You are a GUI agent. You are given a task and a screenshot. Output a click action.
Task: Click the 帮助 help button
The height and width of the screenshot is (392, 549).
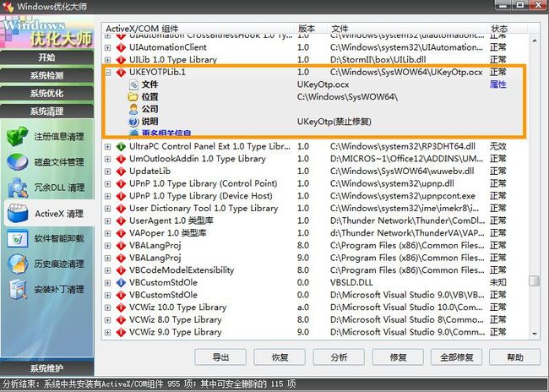point(515,357)
